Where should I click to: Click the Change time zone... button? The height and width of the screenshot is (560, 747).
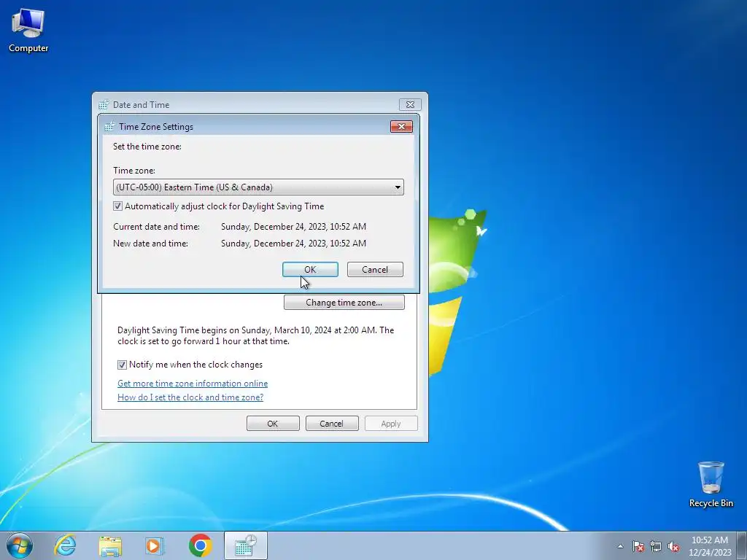pos(344,303)
